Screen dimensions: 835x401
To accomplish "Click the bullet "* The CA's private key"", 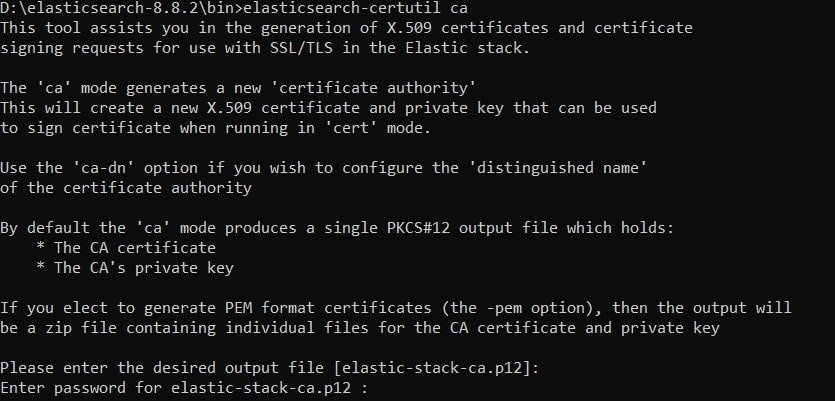I will pos(135,267).
